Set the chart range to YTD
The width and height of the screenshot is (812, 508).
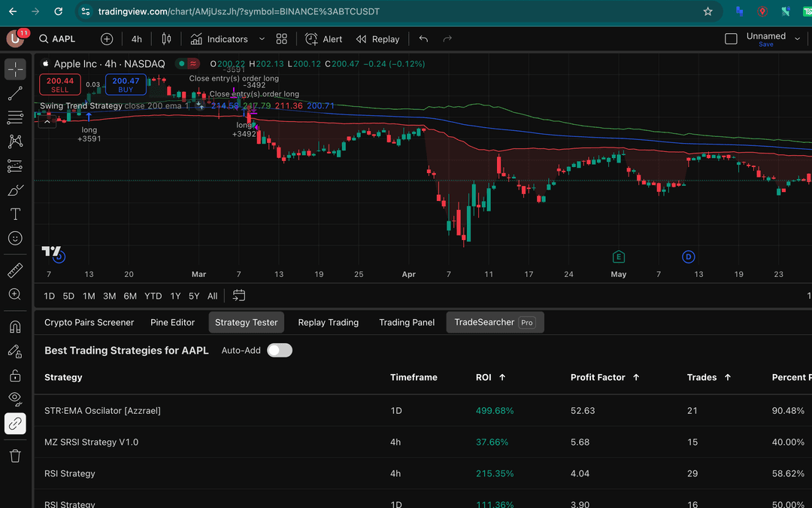(x=153, y=296)
